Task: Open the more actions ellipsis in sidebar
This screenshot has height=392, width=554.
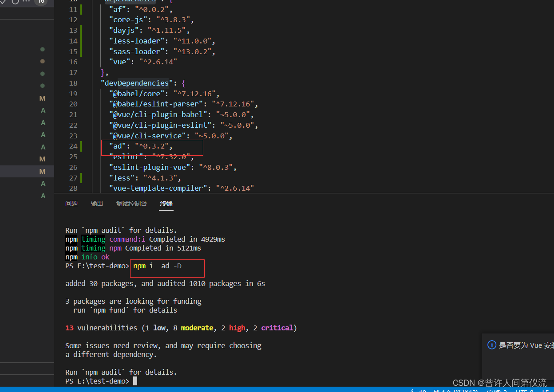Action: click(x=27, y=1)
